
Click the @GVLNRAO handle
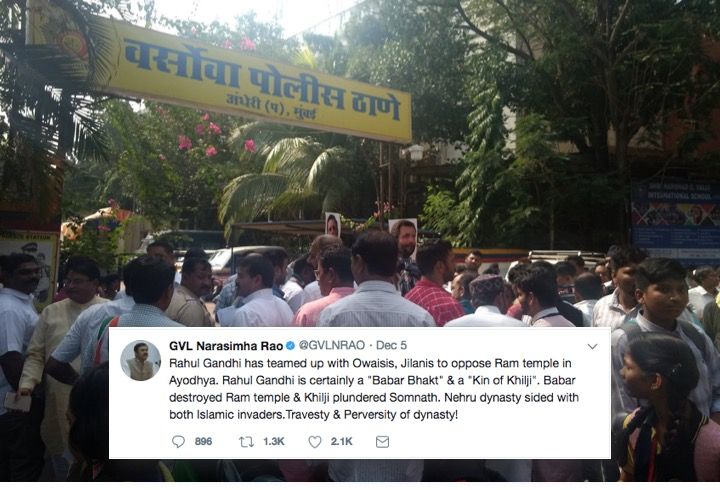(x=332, y=345)
